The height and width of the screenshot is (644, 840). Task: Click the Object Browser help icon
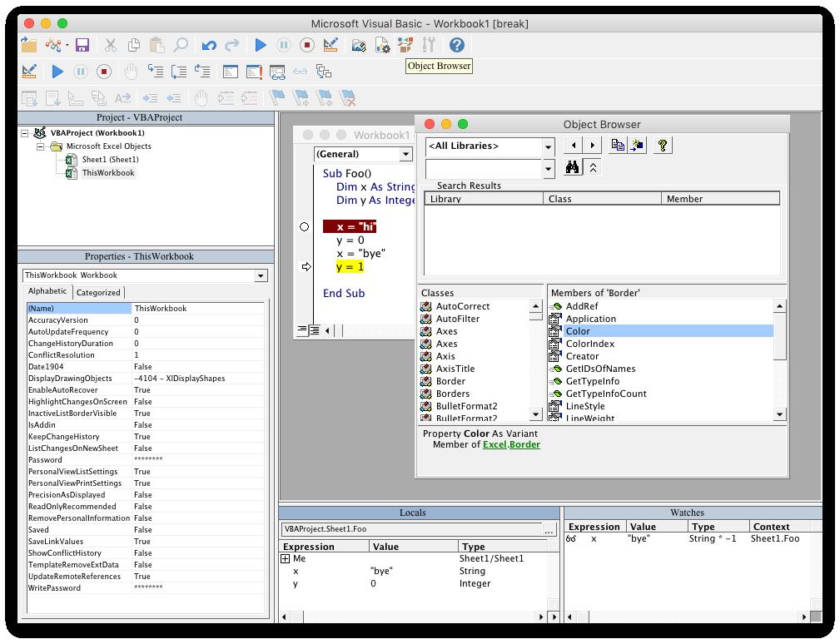(663, 145)
